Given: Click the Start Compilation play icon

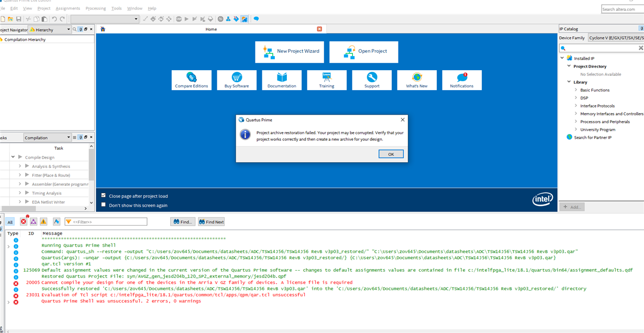Looking at the screenshot, I should pyautogui.click(x=186, y=19).
